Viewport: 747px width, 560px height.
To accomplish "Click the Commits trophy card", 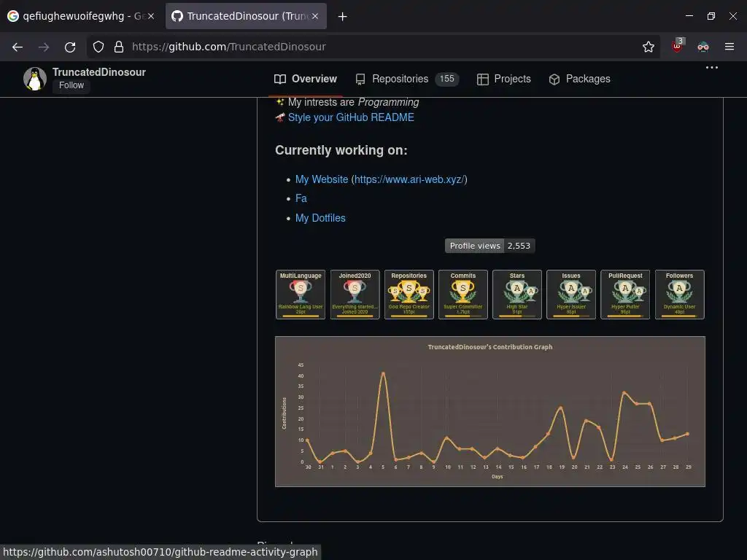I will (463, 295).
